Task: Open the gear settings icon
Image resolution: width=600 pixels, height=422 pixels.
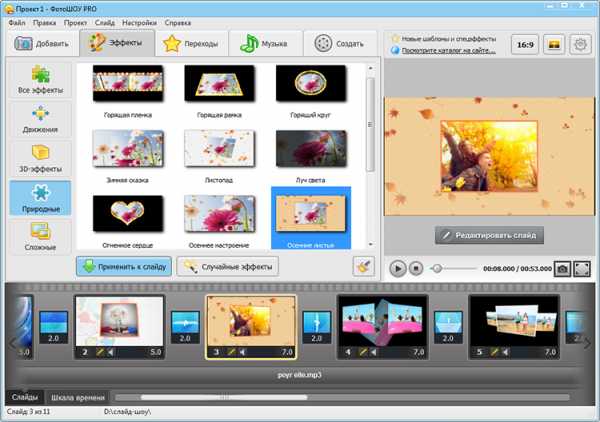Action: tap(580, 45)
